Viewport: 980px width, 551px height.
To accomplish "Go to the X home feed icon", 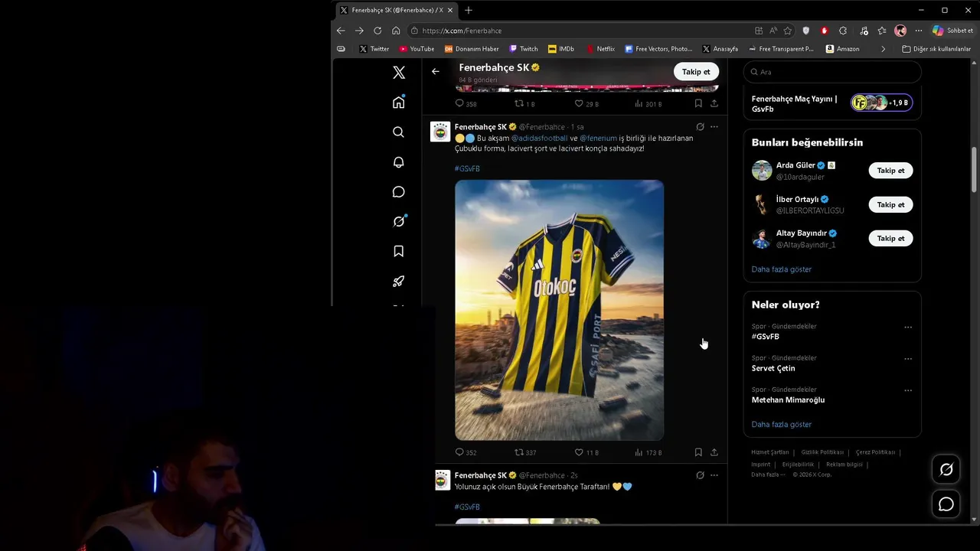I will click(x=398, y=103).
